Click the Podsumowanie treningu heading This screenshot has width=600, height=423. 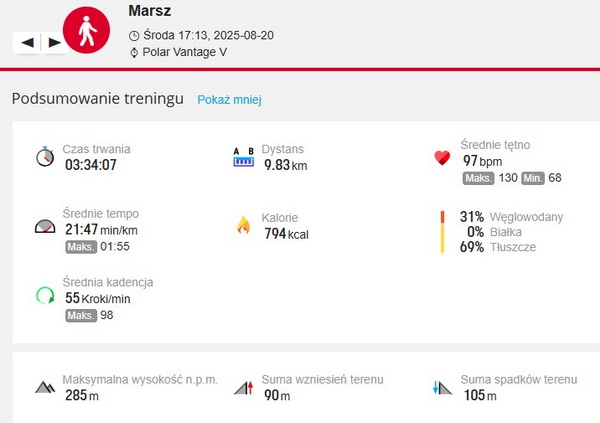[x=97, y=99]
